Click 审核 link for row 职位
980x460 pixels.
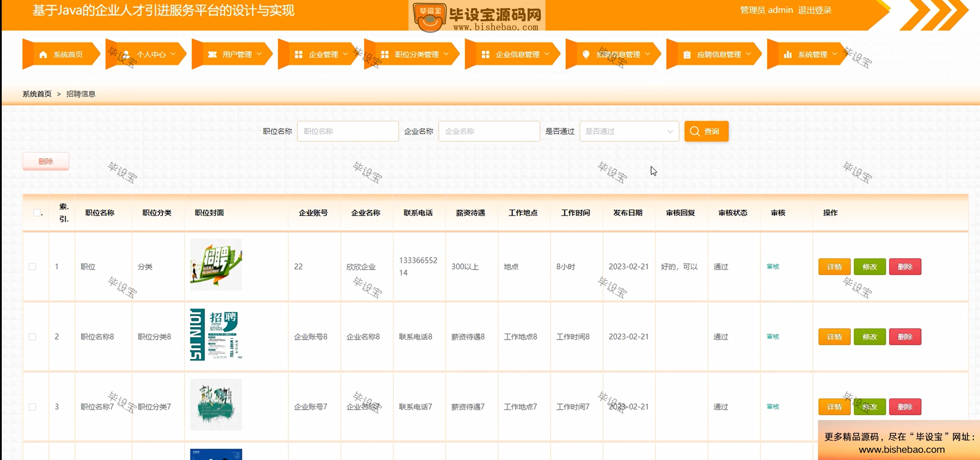coord(773,267)
